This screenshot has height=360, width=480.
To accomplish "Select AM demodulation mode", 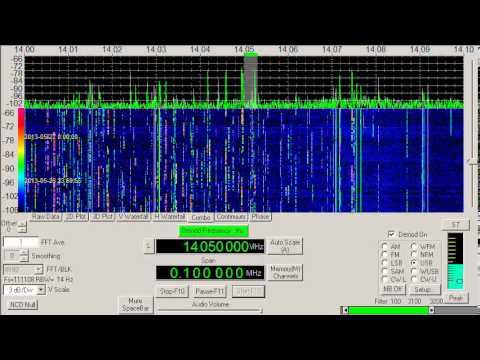I will [385, 246].
